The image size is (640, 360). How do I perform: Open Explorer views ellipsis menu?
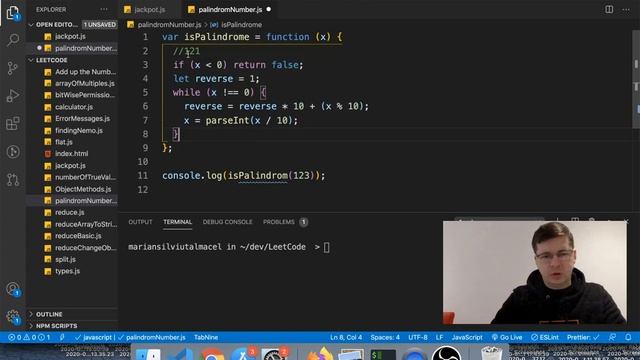[x=104, y=9]
